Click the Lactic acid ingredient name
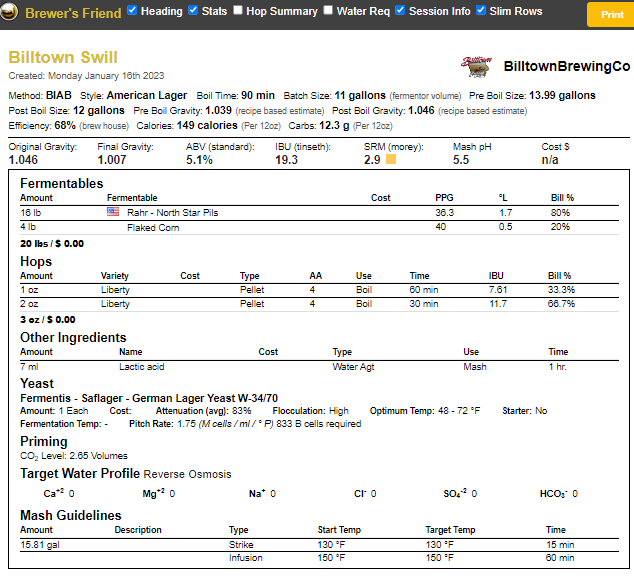Viewport: 634px width, 581px height. [x=144, y=367]
